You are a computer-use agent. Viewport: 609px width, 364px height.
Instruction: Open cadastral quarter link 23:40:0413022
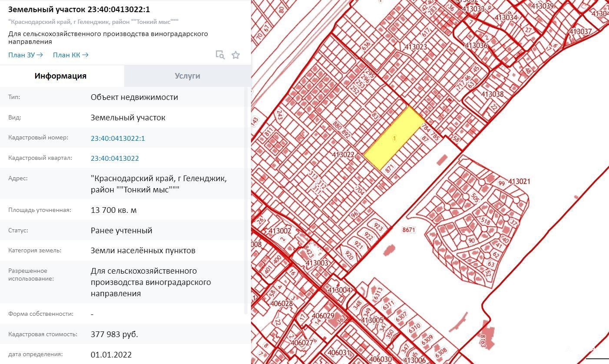(115, 158)
